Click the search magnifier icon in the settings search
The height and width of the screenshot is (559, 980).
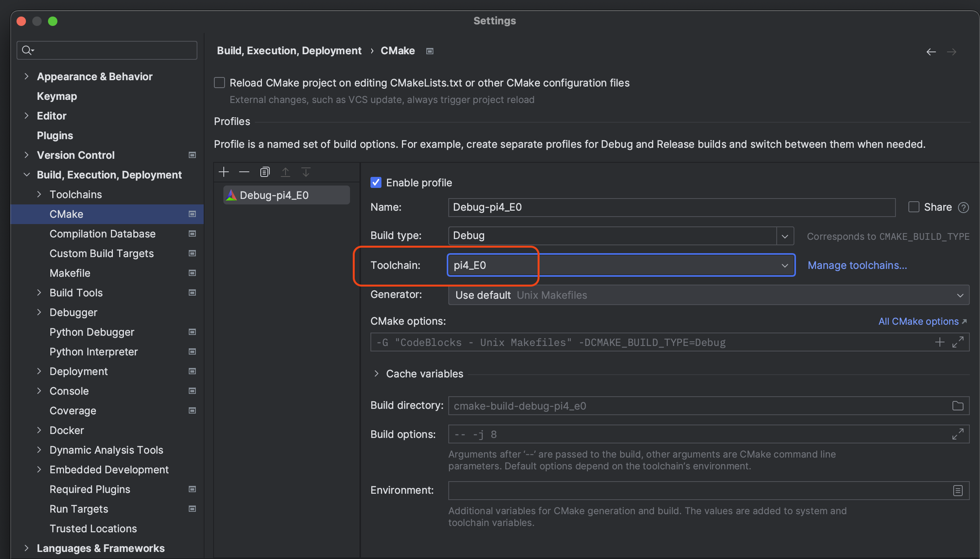(28, 50)
